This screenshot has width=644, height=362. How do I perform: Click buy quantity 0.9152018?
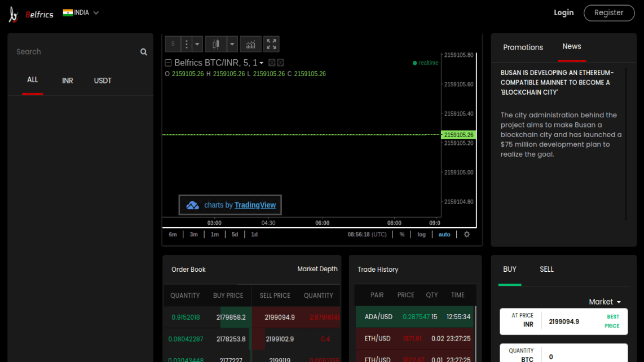[186, 317]
